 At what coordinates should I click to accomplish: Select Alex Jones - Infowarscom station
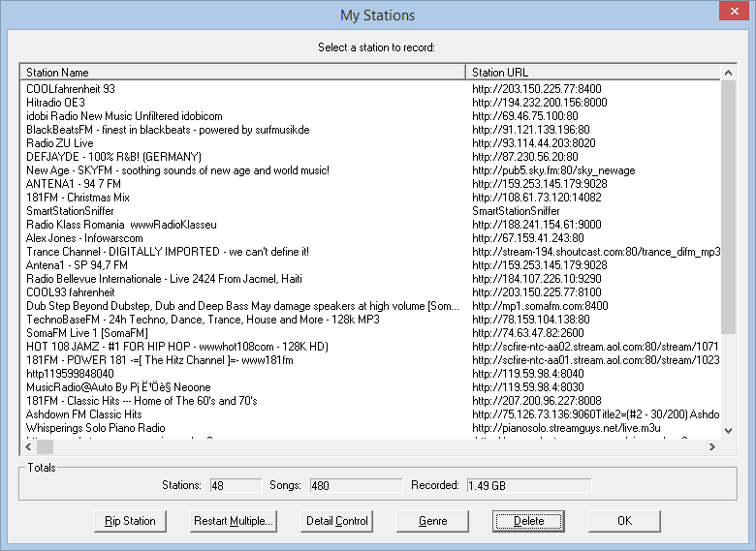click(x=84, y=238)
